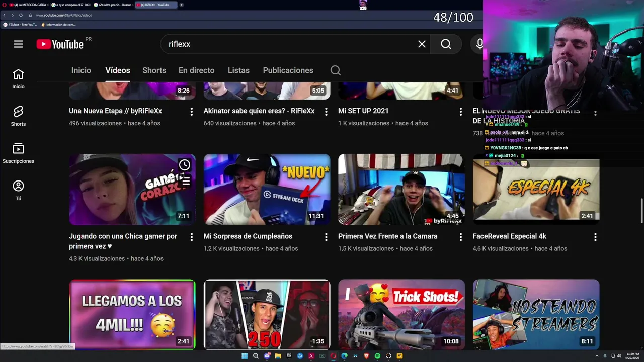Click title FaceReveal Especial 4k
644x362 pixels.
(509, 236)
